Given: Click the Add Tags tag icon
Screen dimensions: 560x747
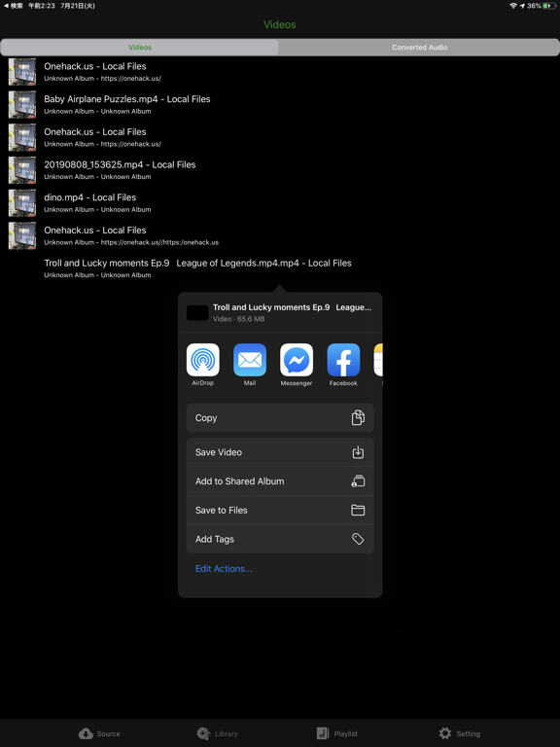Looking at the screenshot, I should 358,539.
